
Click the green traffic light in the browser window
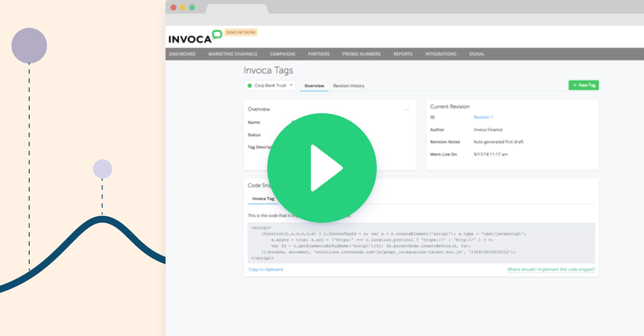pos(193,8)
